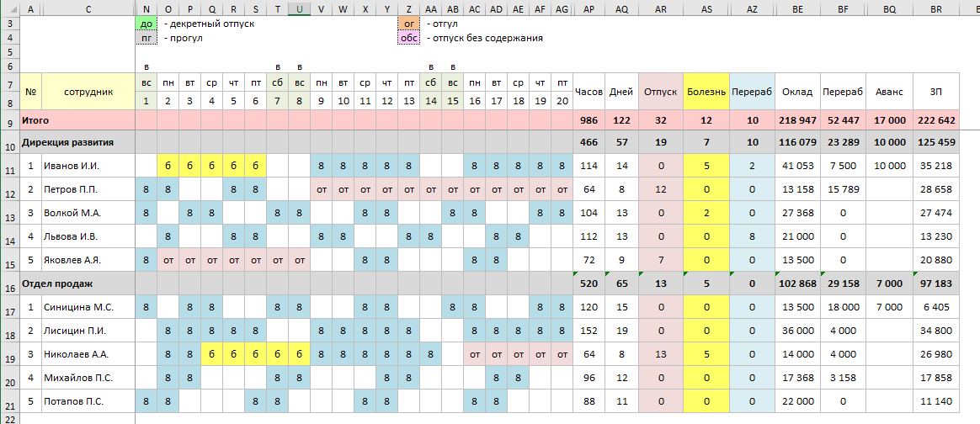
Task: Click employee name 'Яковлев А.Я.'
Action: (73, 260)
